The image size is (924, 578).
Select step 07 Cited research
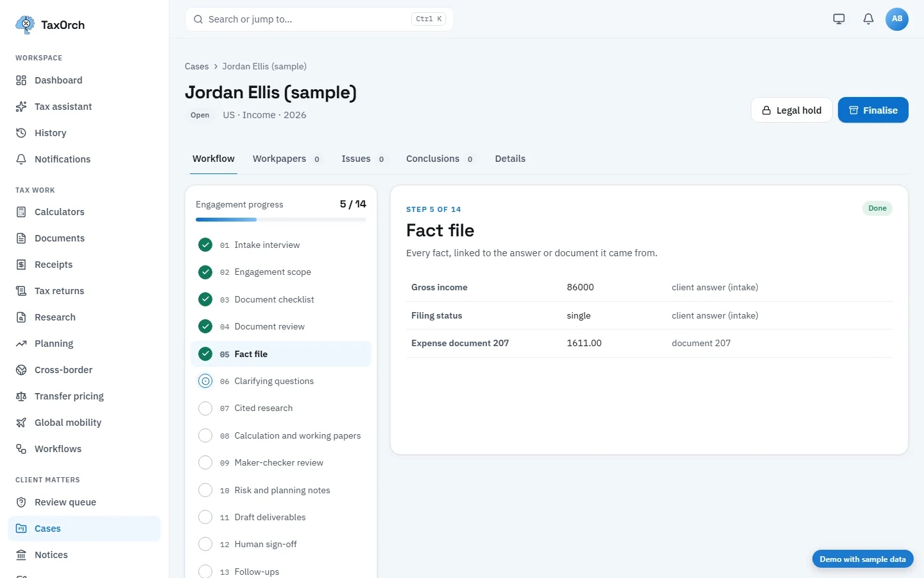coord(281,408)
